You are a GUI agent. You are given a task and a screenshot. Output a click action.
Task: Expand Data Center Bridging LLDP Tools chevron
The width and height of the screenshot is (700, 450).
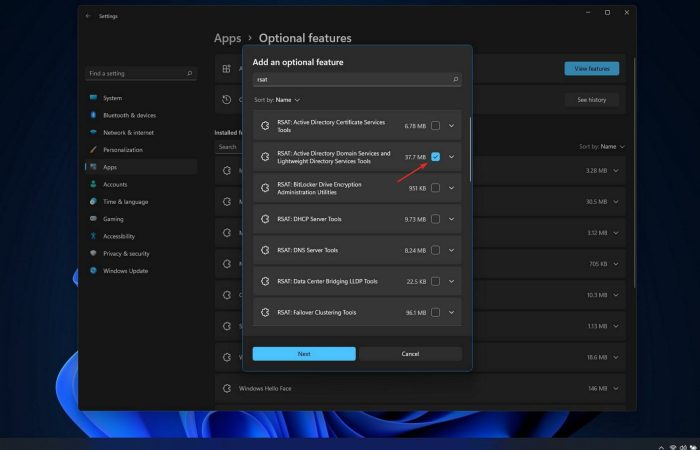451,281
